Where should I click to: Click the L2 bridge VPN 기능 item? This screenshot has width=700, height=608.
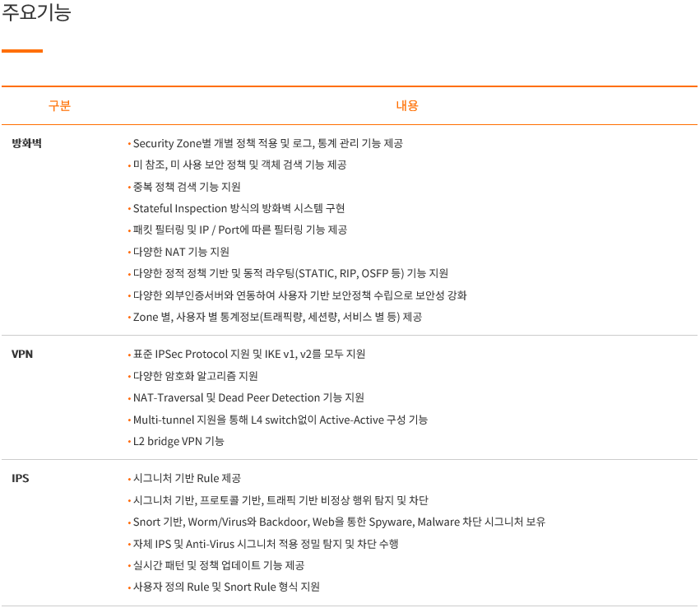[x=178, y=441]
